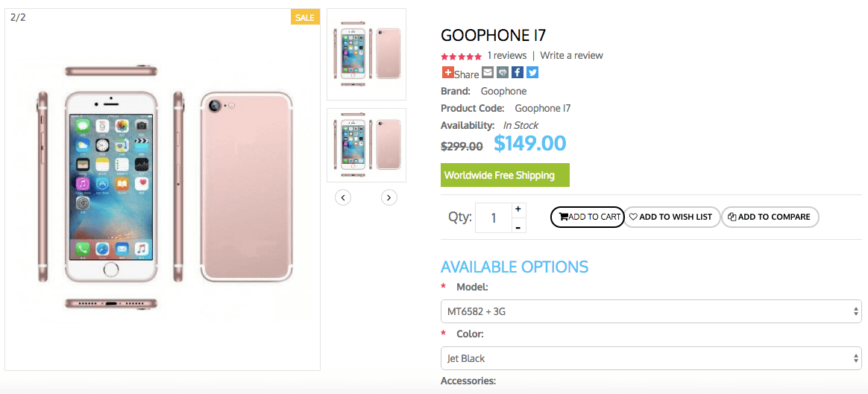This screenshot has height=394, width=868.
Task: Share on Facebook icon
Action: pyautogui.click(x=518, y=72)
